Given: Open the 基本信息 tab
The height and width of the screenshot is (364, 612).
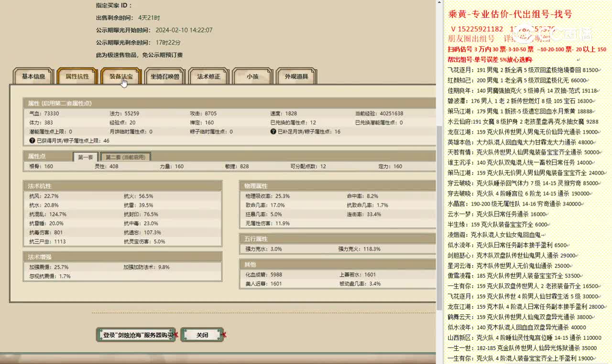Looking at the screenshot, I should coord(33,76).
